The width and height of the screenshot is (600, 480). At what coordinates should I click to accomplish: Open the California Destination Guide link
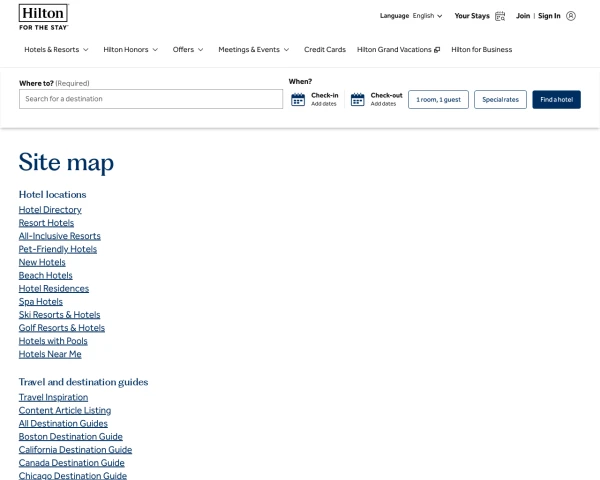coord(75,449)
